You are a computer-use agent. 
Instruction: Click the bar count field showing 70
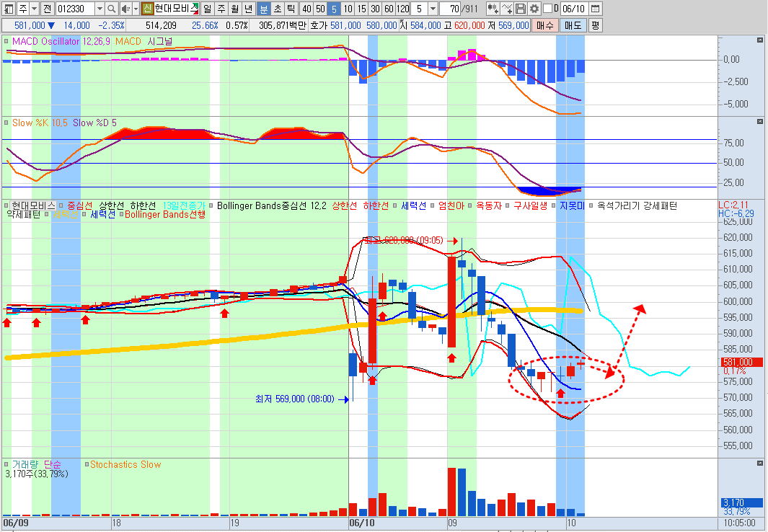click(x=450, y=9)
